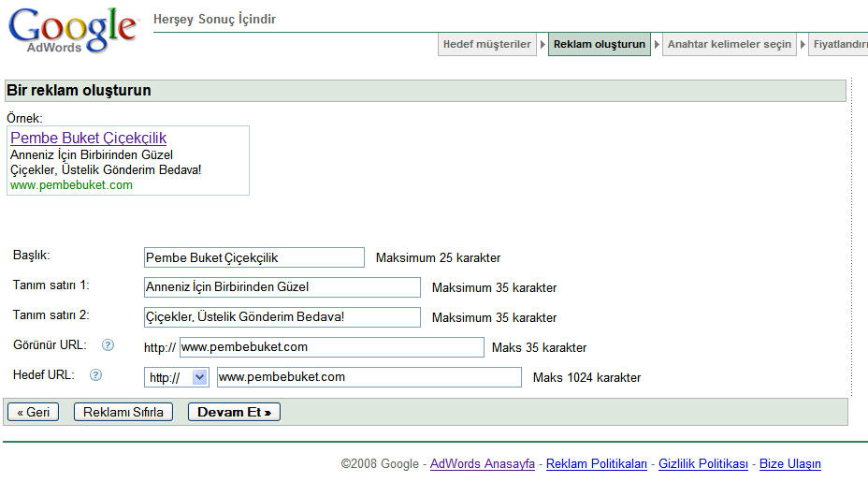Open the Bize Ulaşın link

point(790,463)
